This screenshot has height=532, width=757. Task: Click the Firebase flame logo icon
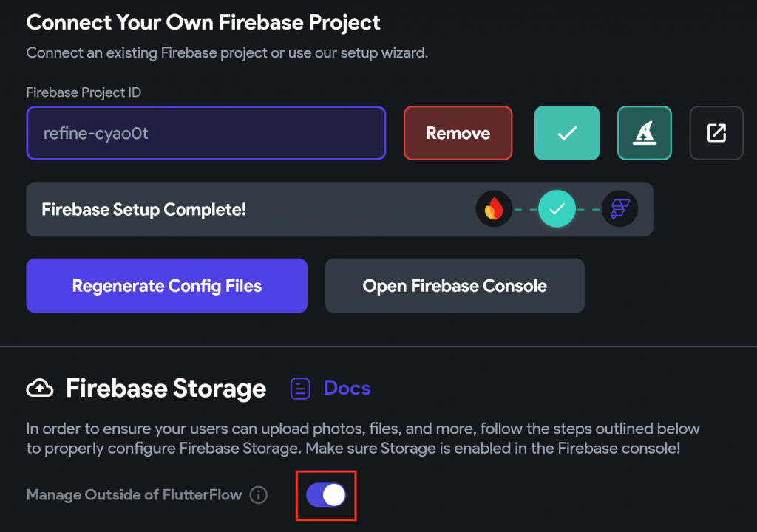[494, 209]
